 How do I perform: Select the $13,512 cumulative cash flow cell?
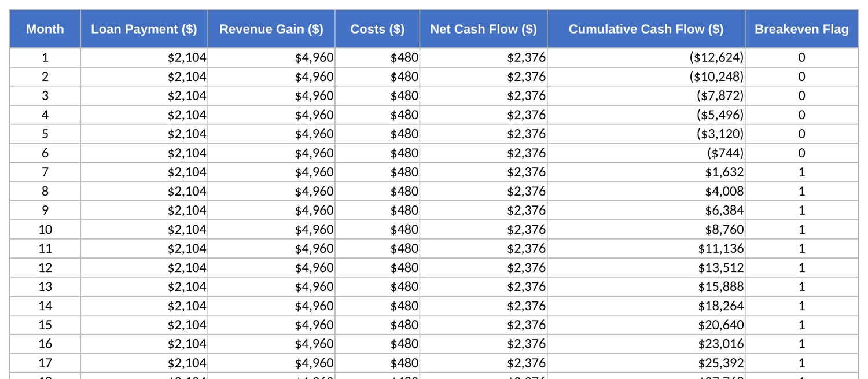pos(646,267)
